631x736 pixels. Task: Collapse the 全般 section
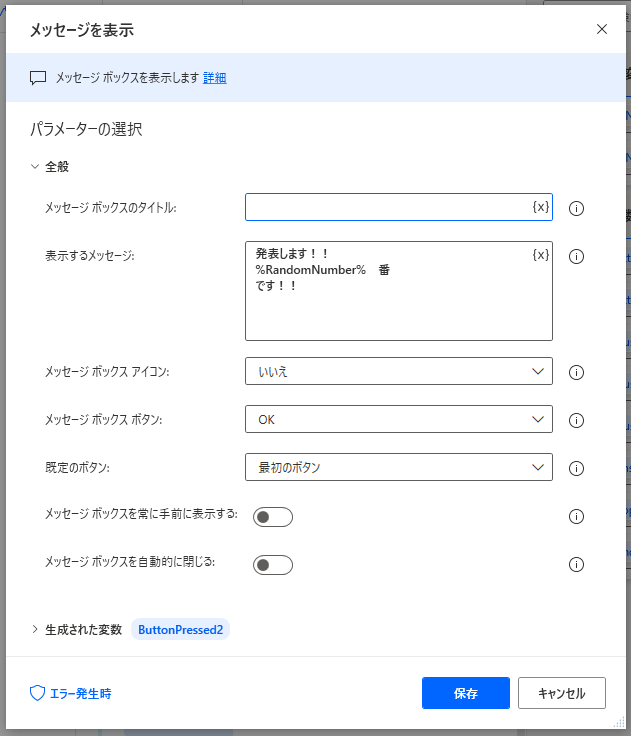coord(35,167)
